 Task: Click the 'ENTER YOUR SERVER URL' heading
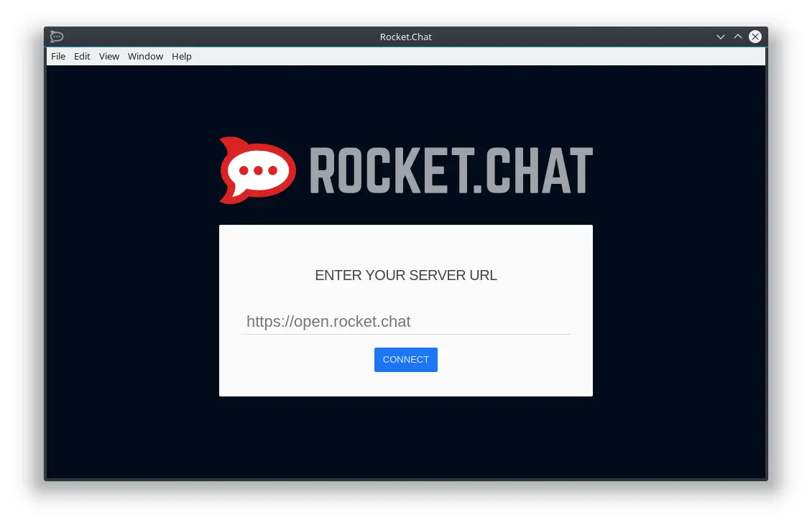click(405, 276)
